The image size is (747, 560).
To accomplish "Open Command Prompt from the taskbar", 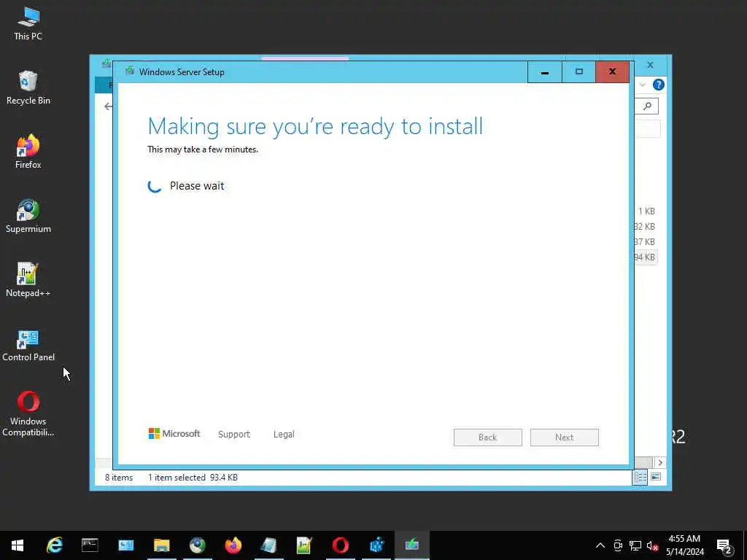I will tap(90, 545).
